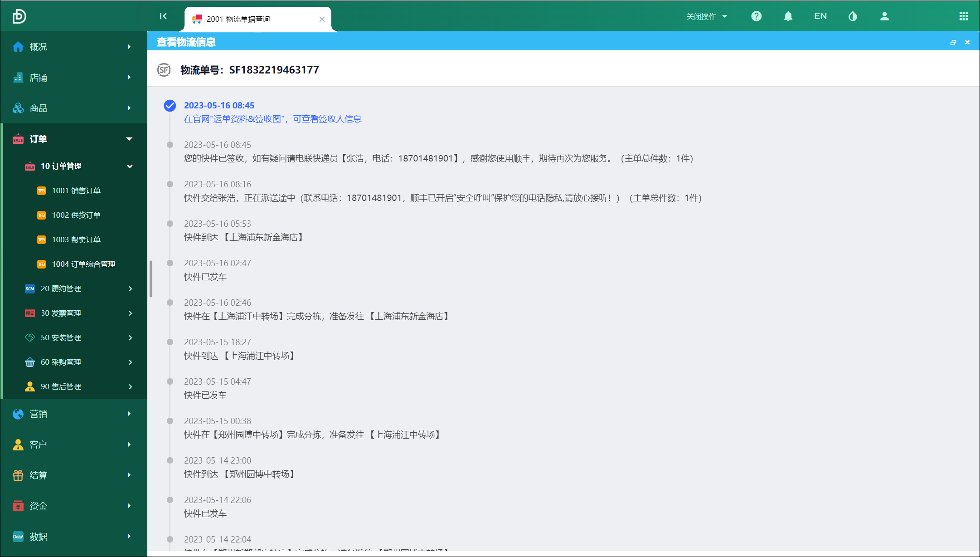980x557 pixels.
Task: Click the 营销 globe icon
Action: [18, 414]
